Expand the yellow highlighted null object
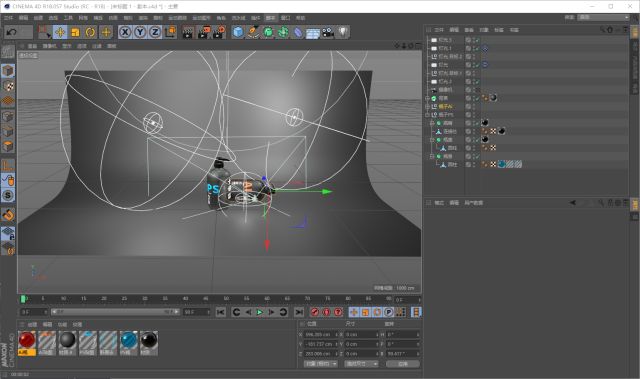This screenshot has width=640, height=379. [x=427, y=106]
